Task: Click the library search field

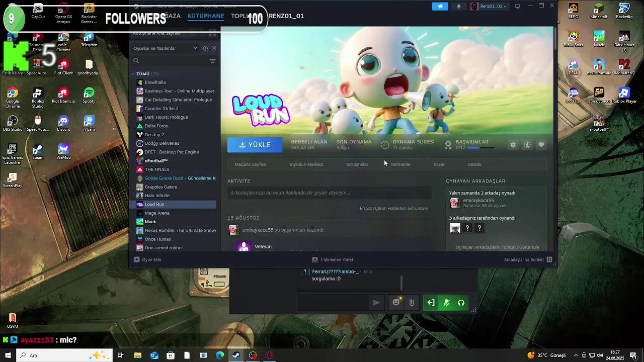Action: 169,61
